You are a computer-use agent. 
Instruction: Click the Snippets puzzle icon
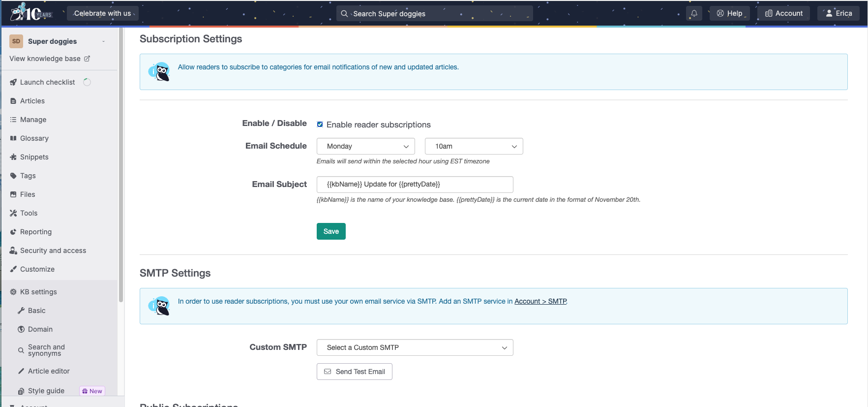click(13, 157)
